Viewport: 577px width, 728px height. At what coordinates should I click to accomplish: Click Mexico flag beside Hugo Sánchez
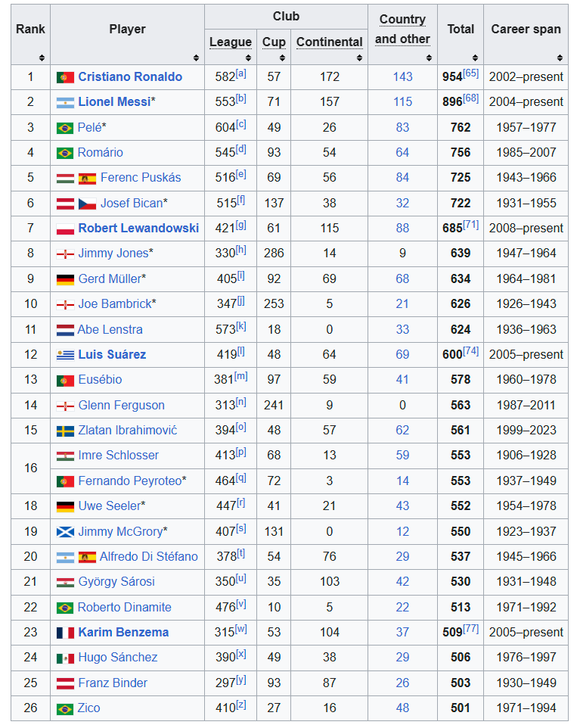(65, 658)
